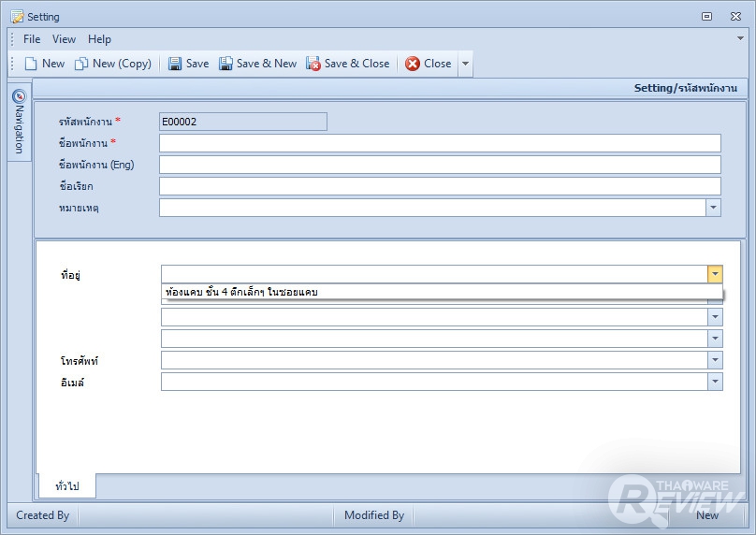
Task: Click the Save & New icon
Action: click(x=225, y=64)
